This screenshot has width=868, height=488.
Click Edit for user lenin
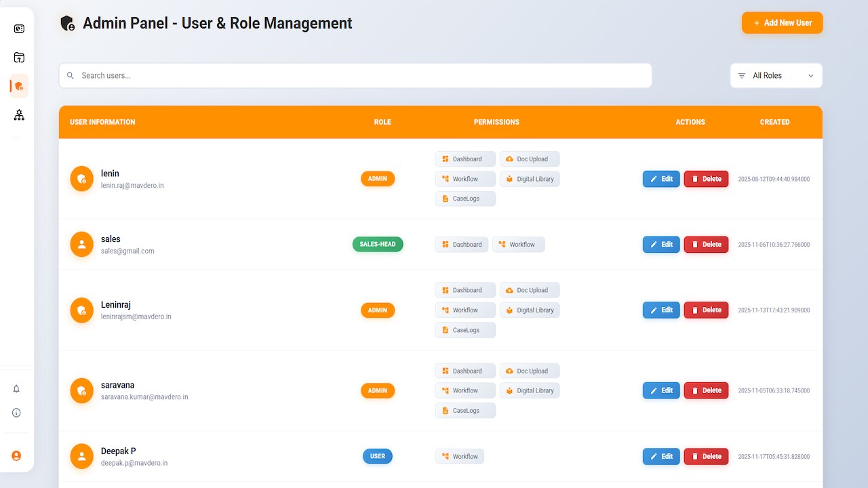[661, 179]
